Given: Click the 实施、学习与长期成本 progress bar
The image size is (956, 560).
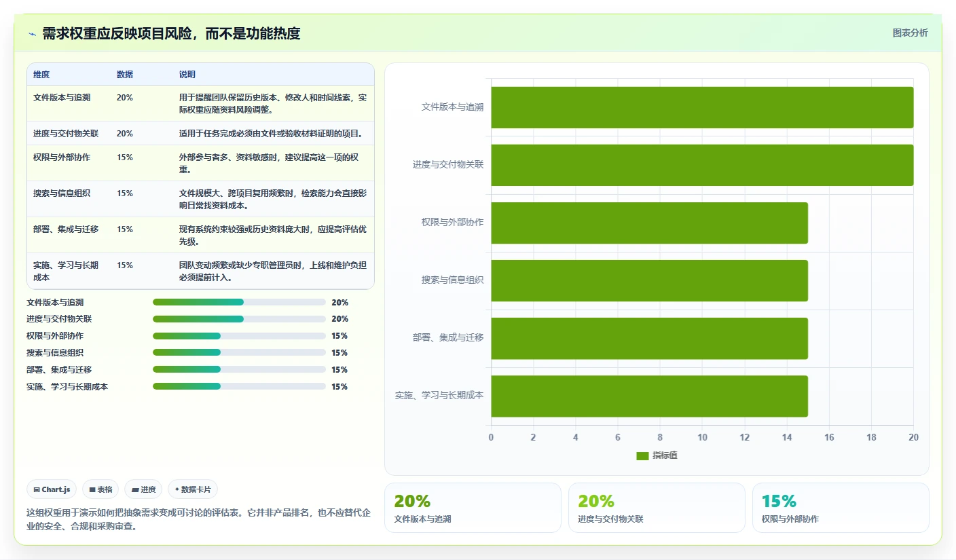Looking at the screenshot, I should point(239,387).
